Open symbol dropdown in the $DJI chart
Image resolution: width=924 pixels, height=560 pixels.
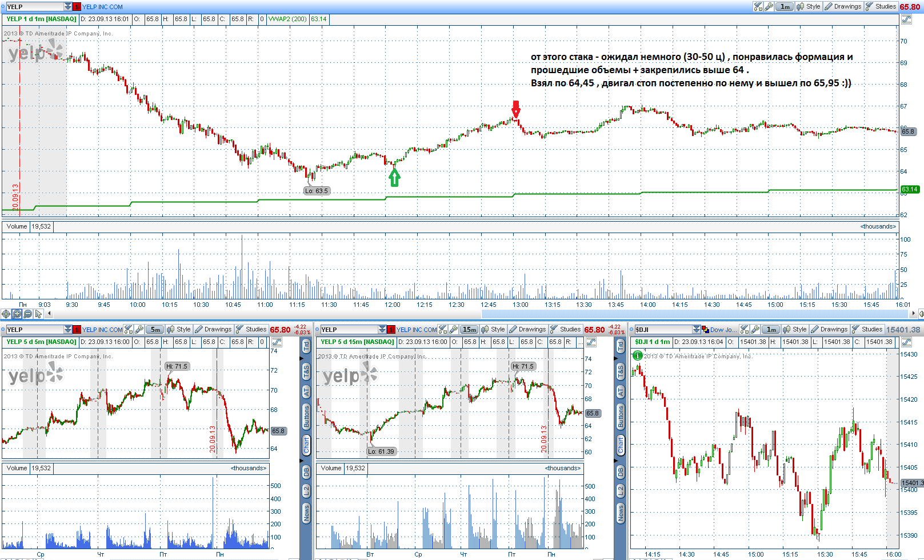point(697,330)
